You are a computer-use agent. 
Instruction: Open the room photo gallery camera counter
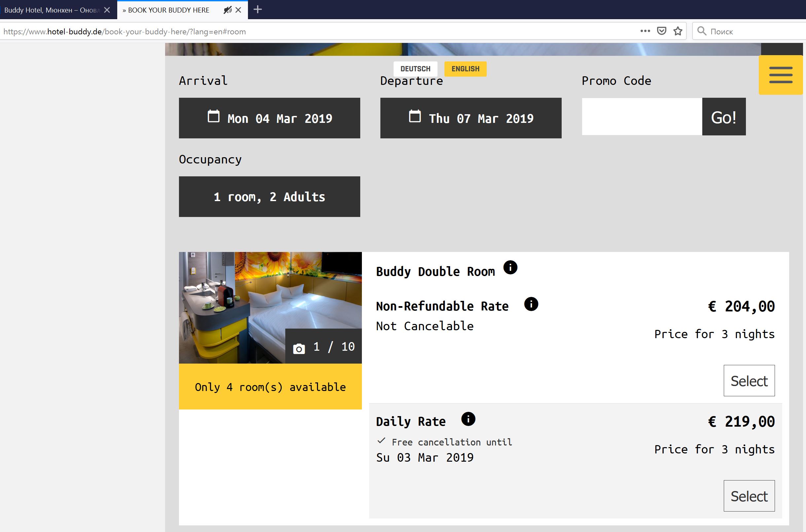point(323,347)
